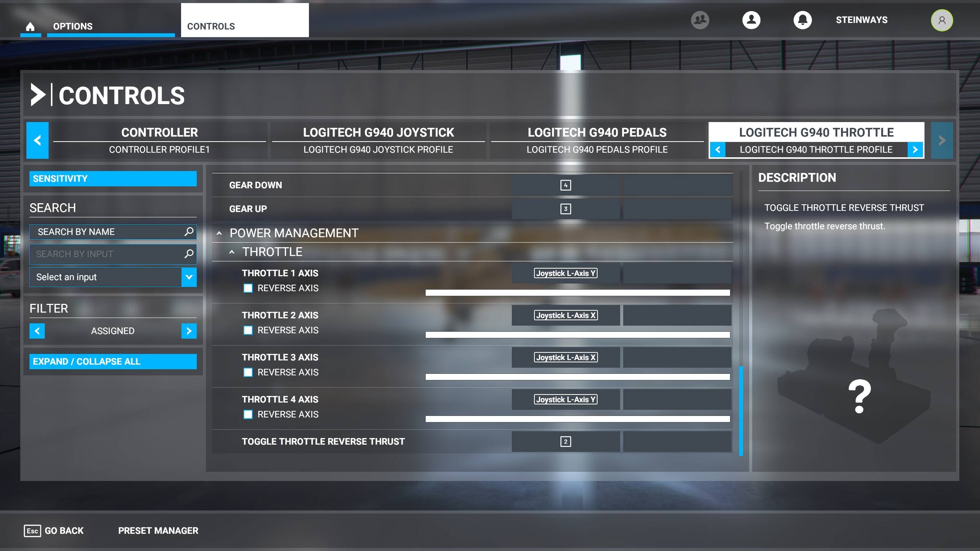The height and width of the screenshot is (551, 980).
Task: Click the left navigation arrow icon
Action: (x=38, y=140)
